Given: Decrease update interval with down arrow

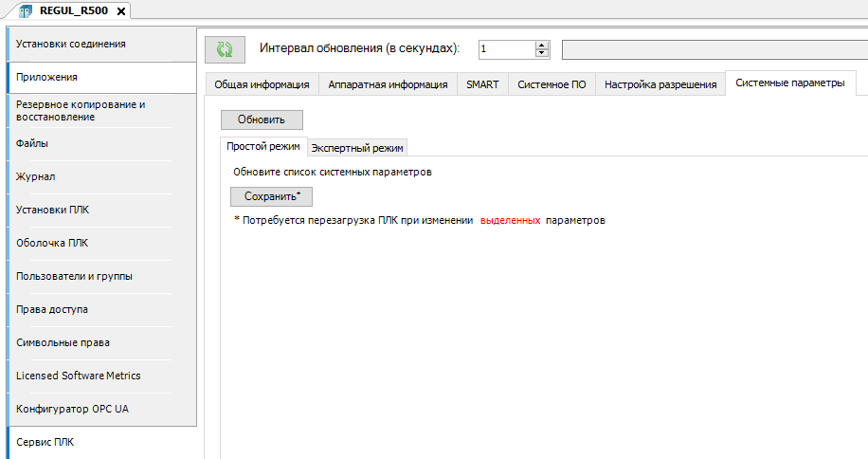Looking at the screenshot, I should 542,54.
